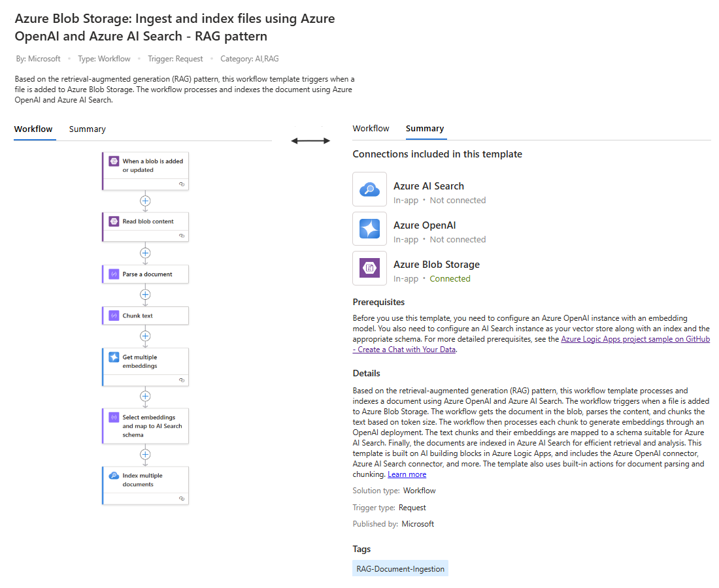The width and height of the screenshot is (719, 588).
Task: Select the Parse a document action card
Action: (x=145, y=274)
